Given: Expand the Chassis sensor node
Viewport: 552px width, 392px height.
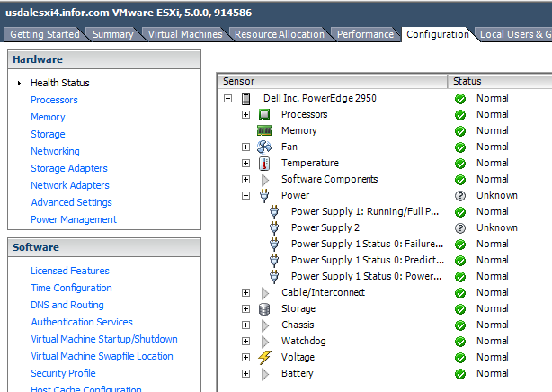Looking at the screenshot, I should pos(245,325).
